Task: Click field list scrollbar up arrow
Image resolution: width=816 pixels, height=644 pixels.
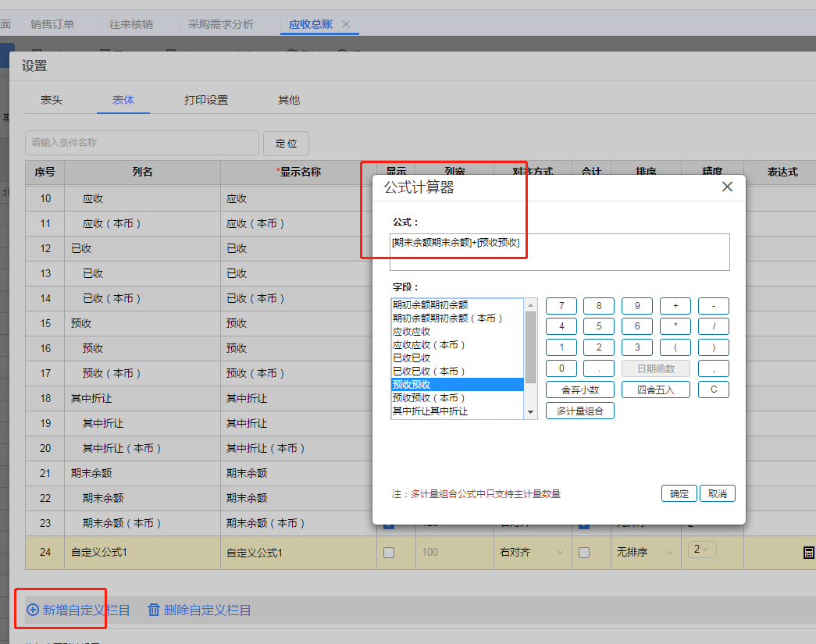Action: 531,305
